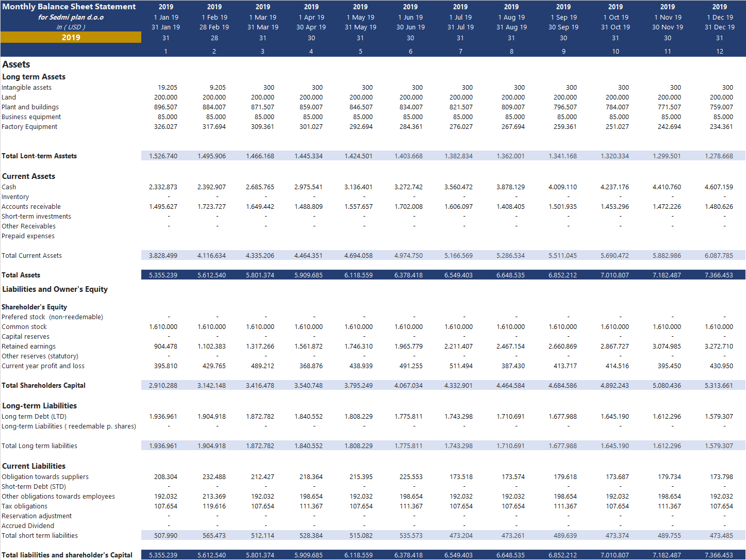Click March Retained earnings value 1.317.266
Image resolution: width=746 pixels, height=560 pixels.
pyautogui.click(x=260, y=347)
